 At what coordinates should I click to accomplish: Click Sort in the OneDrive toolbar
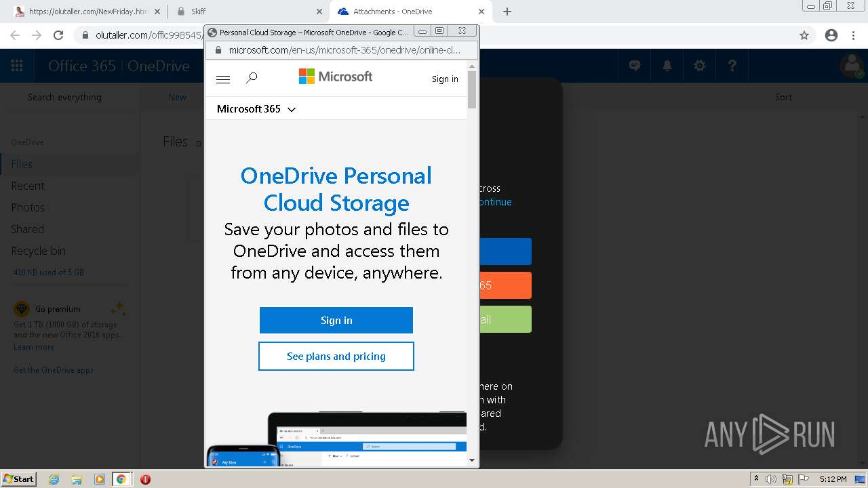pyautogui.click(x=783, y=98)
